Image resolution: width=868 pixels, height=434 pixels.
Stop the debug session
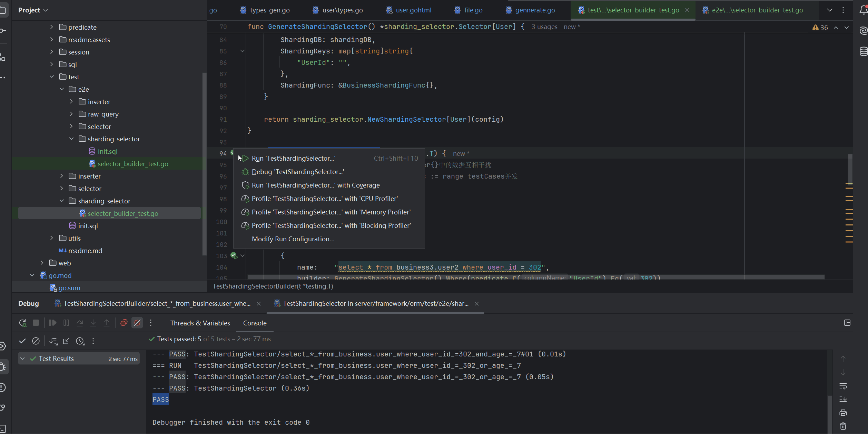[36, 323]
